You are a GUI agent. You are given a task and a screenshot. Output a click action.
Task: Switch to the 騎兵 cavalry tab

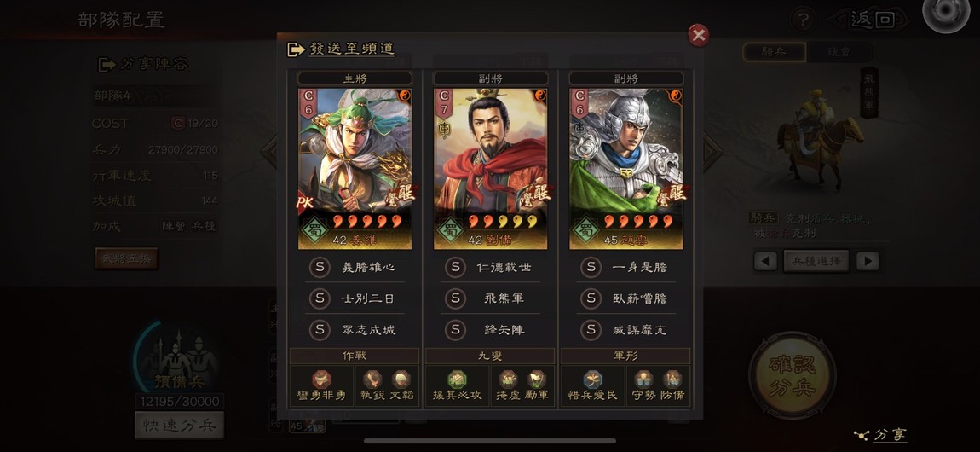774,53
